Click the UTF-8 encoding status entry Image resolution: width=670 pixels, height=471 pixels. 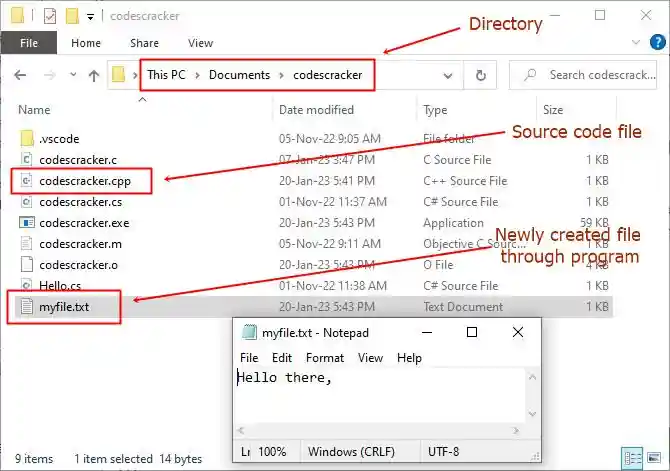pyautogui.click(x=444, y=452)
